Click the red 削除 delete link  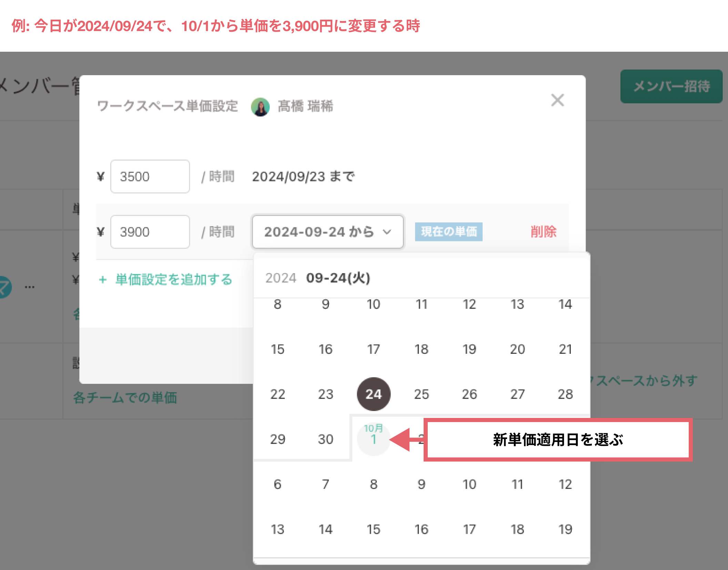pos(543,232)
